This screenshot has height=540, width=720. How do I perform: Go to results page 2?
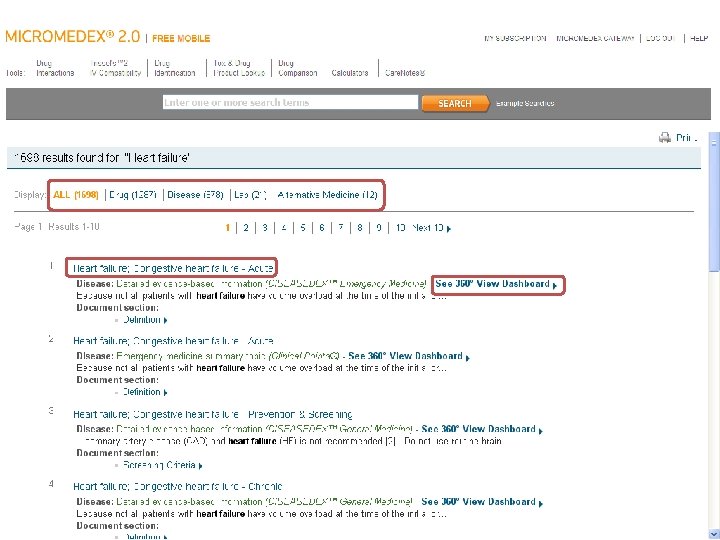click(x=246, y=228)
